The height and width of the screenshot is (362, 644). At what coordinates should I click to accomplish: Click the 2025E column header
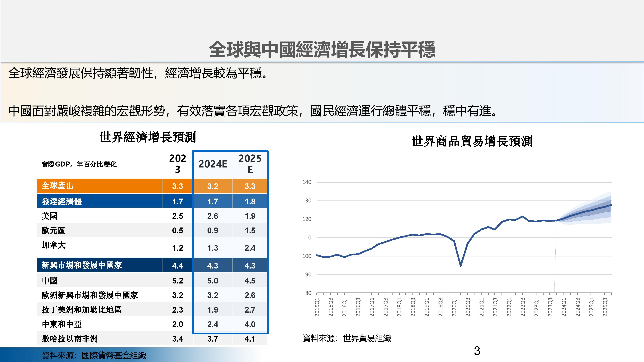click(250, 164)
